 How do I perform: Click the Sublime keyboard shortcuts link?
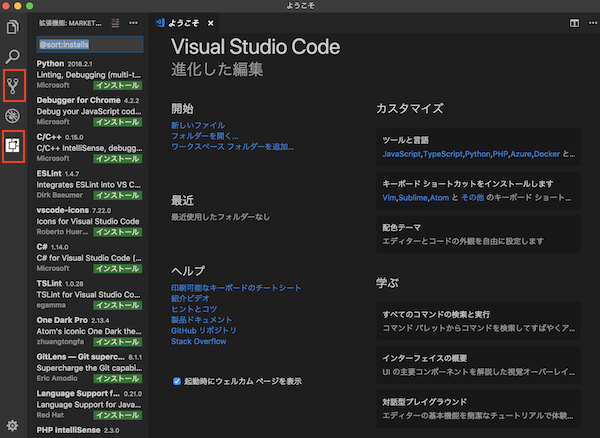413,198
